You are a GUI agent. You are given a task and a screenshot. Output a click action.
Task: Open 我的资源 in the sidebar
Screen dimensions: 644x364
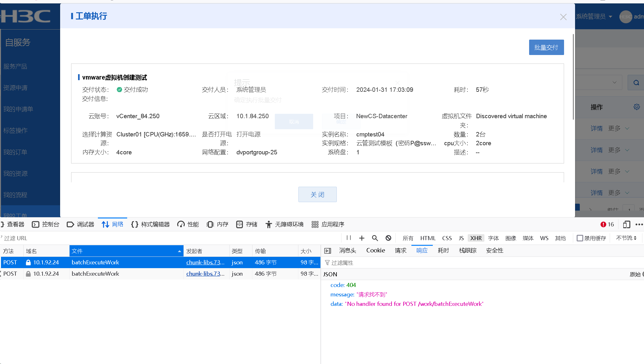[15, 174]
